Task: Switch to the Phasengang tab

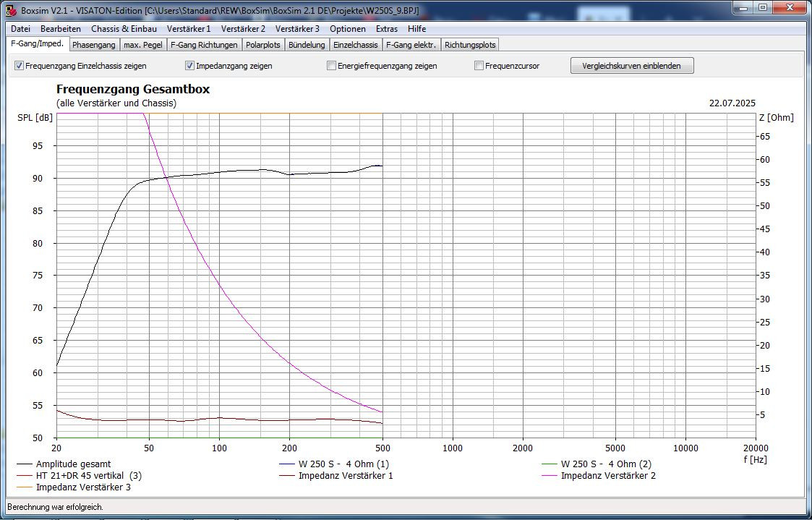Action: 94,45
